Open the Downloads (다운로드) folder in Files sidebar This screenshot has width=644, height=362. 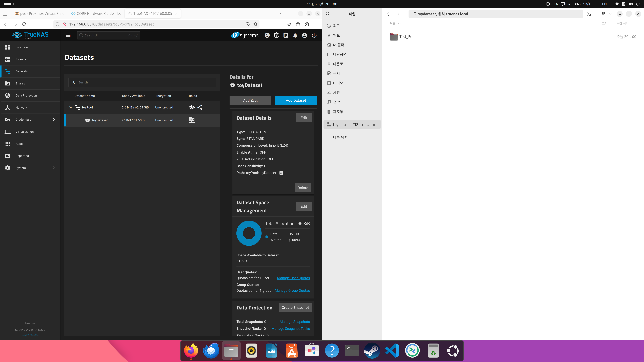point(352,64)
